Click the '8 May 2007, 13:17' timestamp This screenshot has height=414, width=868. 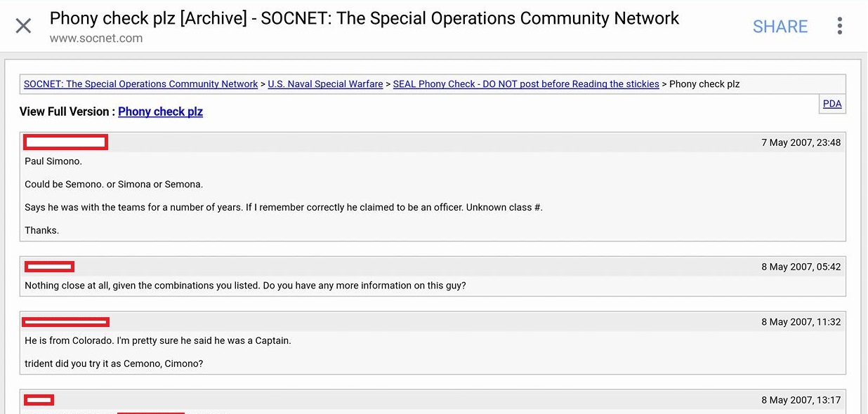tap(801, 400)
